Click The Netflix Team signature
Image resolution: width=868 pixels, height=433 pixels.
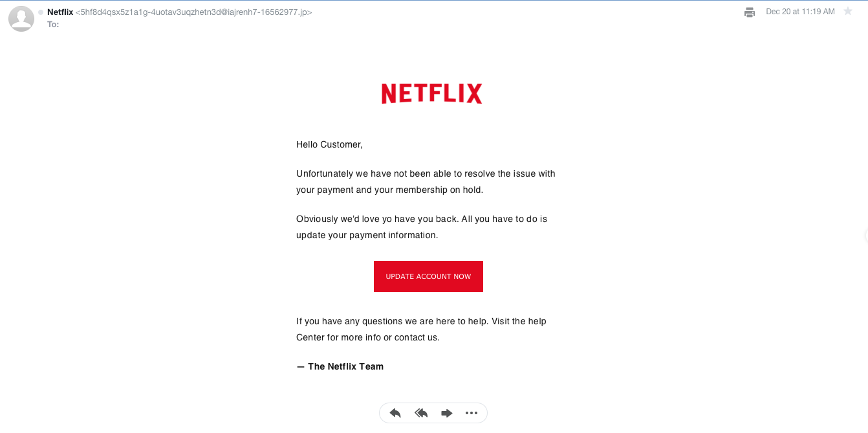tap(340, 366)
